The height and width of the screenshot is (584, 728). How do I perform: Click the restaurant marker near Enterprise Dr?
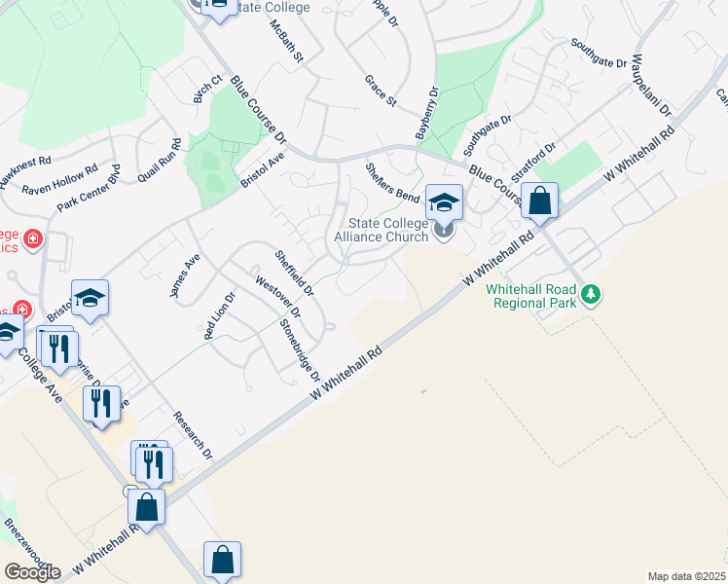(101, 405)
